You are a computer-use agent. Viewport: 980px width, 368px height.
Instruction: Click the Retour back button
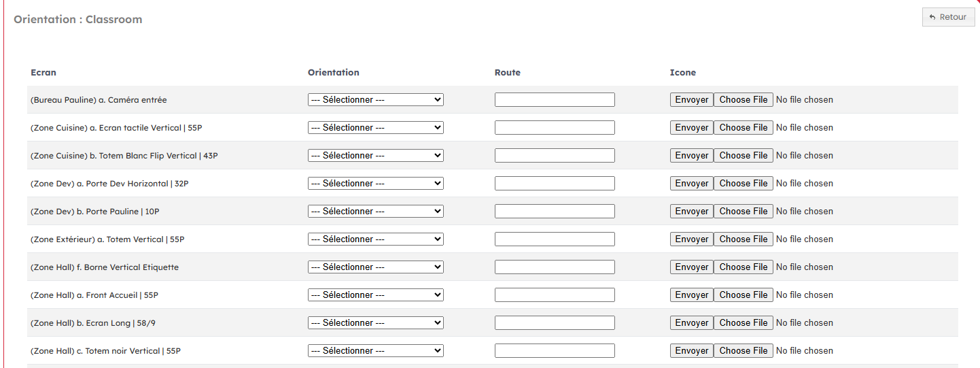pos(948,17)
